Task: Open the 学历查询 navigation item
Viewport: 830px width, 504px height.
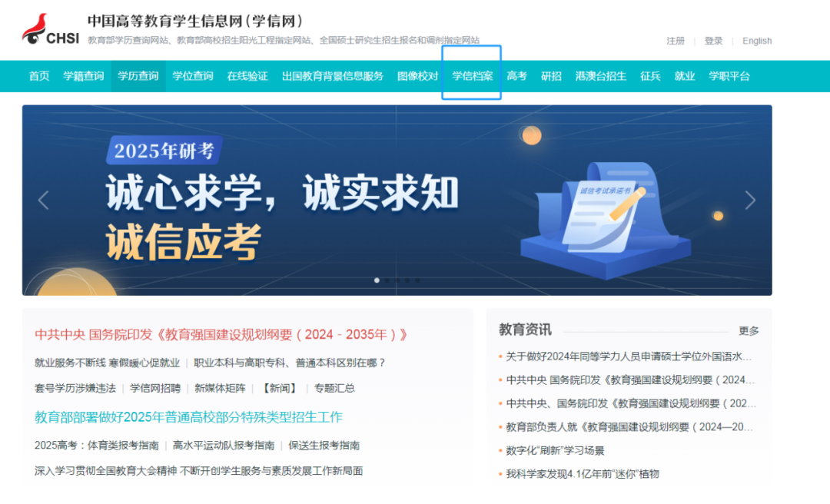Action: 138,76
